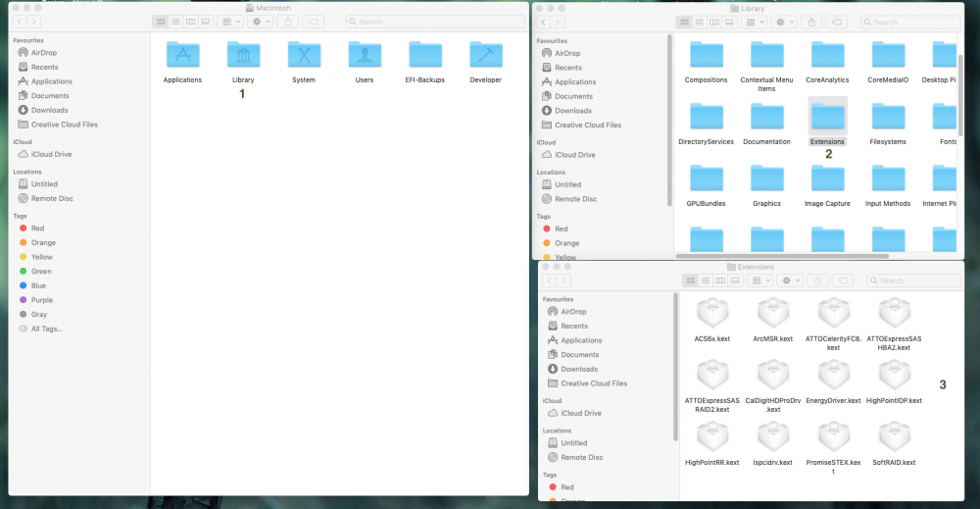
Task: Select the HighPointIOP.kext file
Action: tap(895, 376)
